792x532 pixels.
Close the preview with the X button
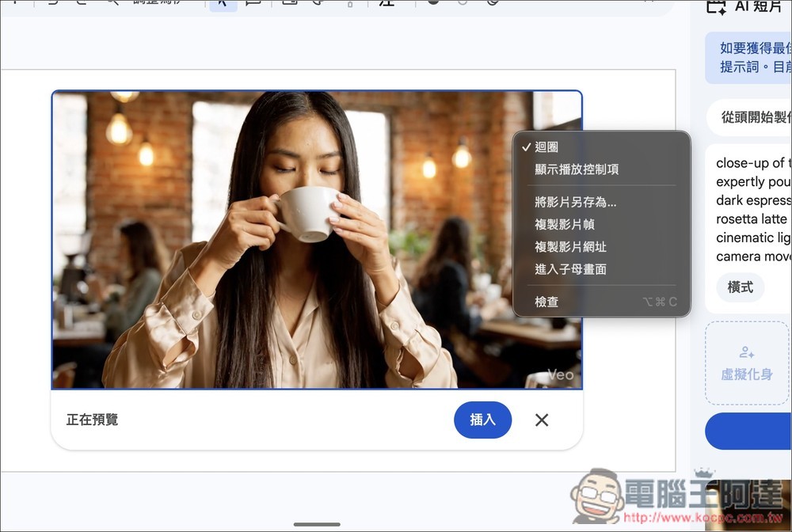(541, 420)
